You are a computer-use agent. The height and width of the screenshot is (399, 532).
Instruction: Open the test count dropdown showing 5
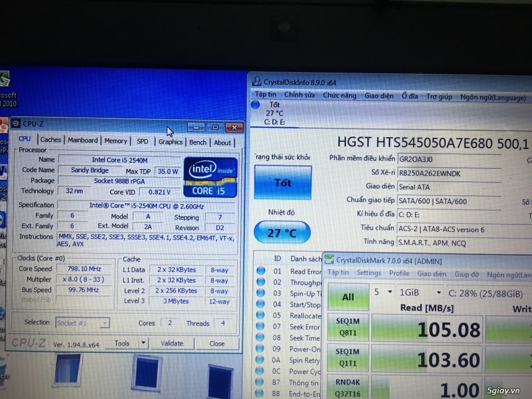[x=383, y=292]
